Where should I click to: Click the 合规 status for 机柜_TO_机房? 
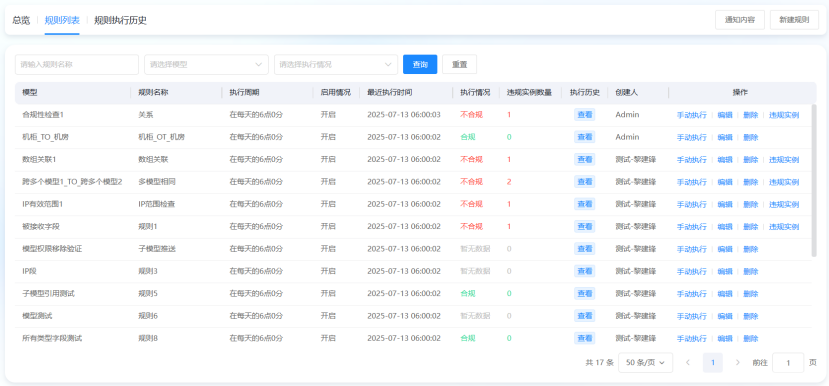tap(467, 137)
